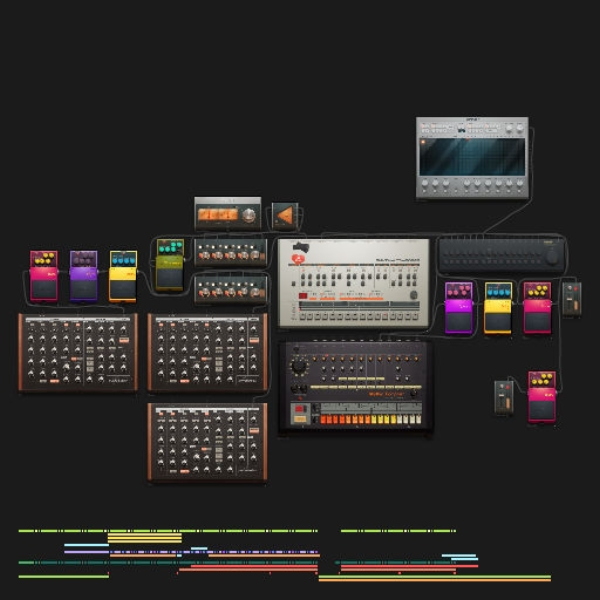Select the light blue clip above purple clip

click(86, 545)
